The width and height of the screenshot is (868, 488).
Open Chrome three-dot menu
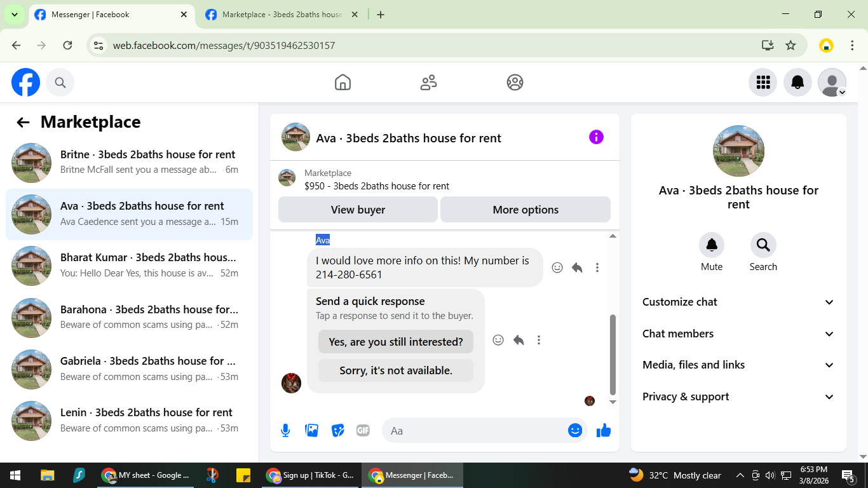[x=853, y=45]
